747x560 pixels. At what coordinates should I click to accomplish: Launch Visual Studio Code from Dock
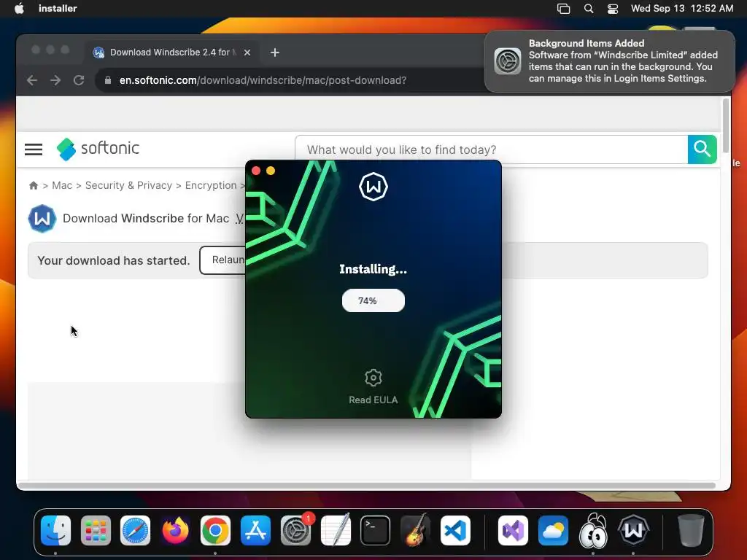coord(455,530)
